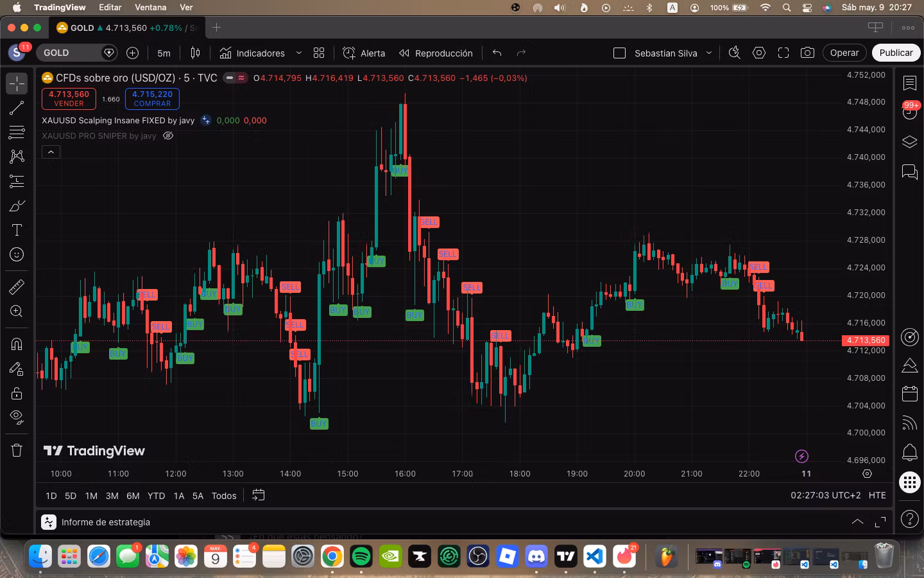Open a new tab with the plus
The image size is (924, 578).
pyautogui.click(x=216, y=28)
